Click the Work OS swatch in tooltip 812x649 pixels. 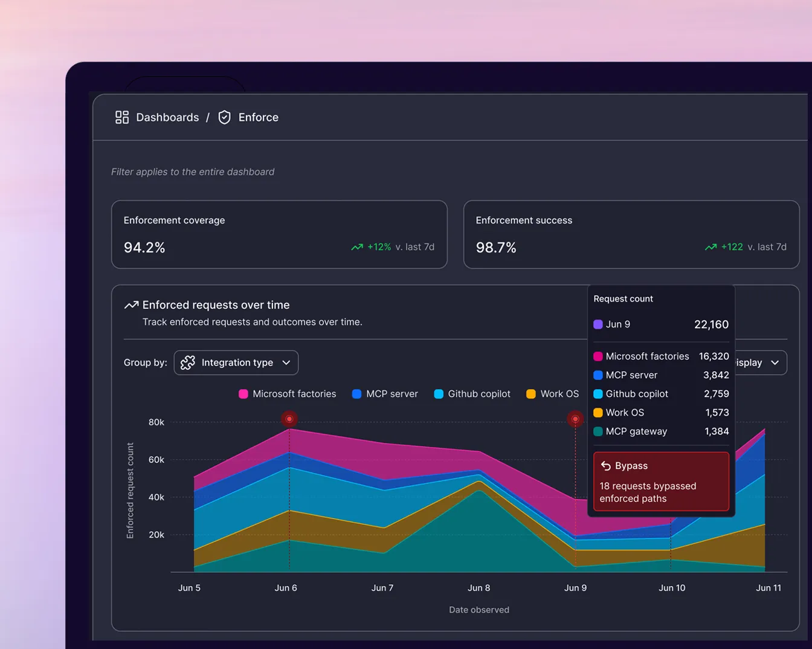tap(598, 413)
